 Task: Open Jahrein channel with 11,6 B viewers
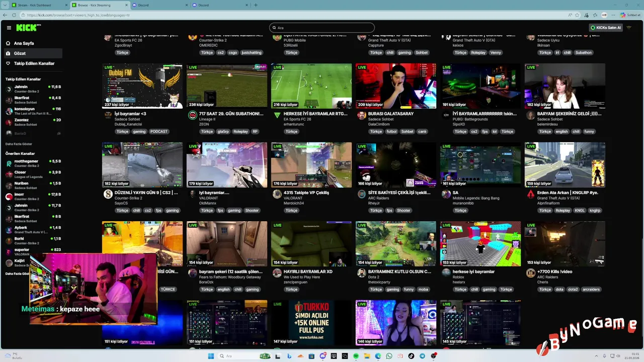33,89
